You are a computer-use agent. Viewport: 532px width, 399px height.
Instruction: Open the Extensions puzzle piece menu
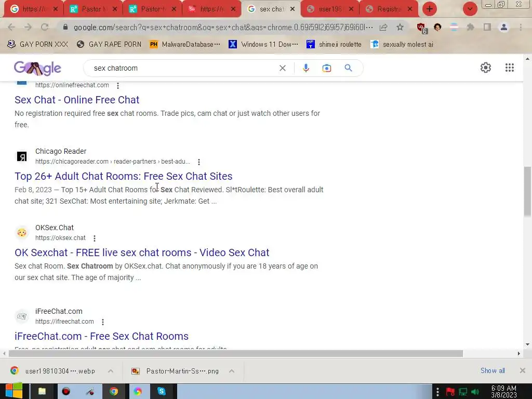[470, 27]
